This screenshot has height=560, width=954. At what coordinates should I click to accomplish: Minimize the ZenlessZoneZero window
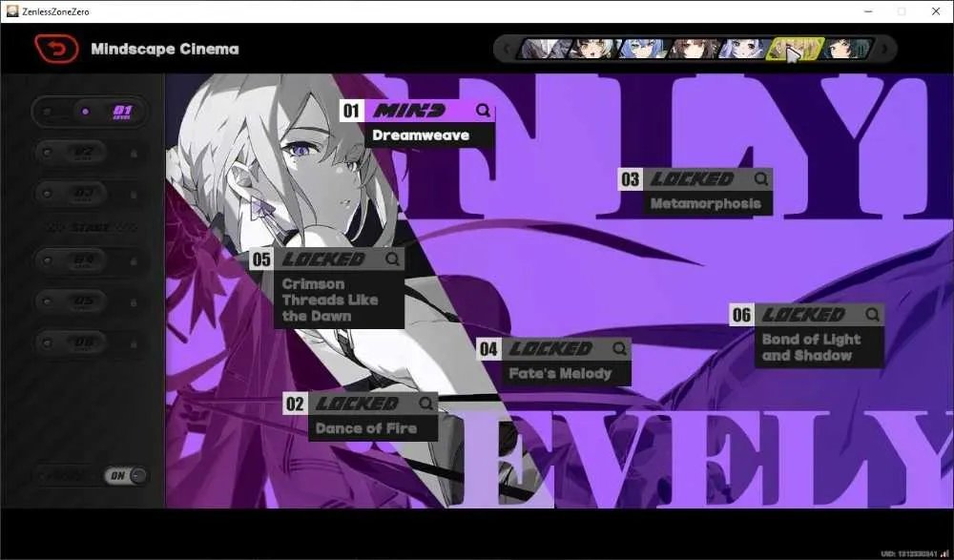pyautogui.click(x=868, y=10)
